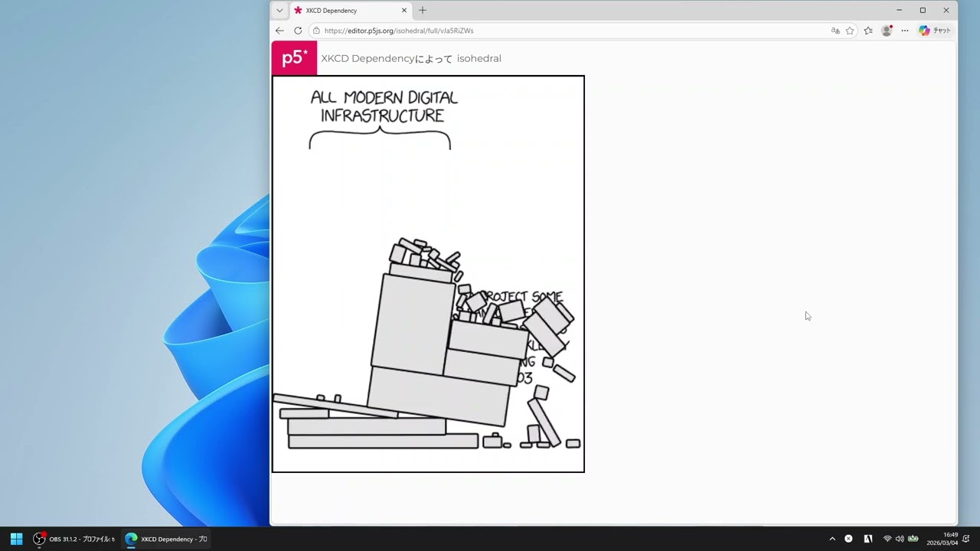
Task: Open Edge settings and more menu
Action: (905, 31)
